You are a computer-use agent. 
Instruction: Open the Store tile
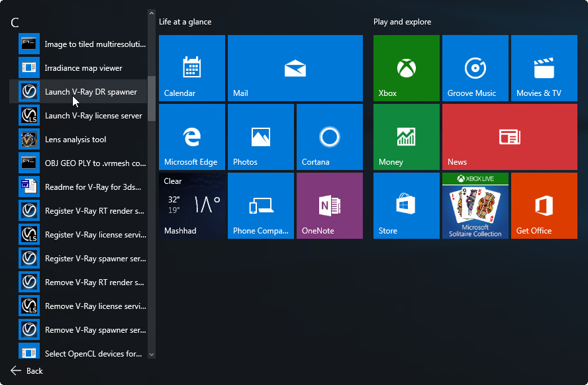pyautogui.click(x=407, y=206)
